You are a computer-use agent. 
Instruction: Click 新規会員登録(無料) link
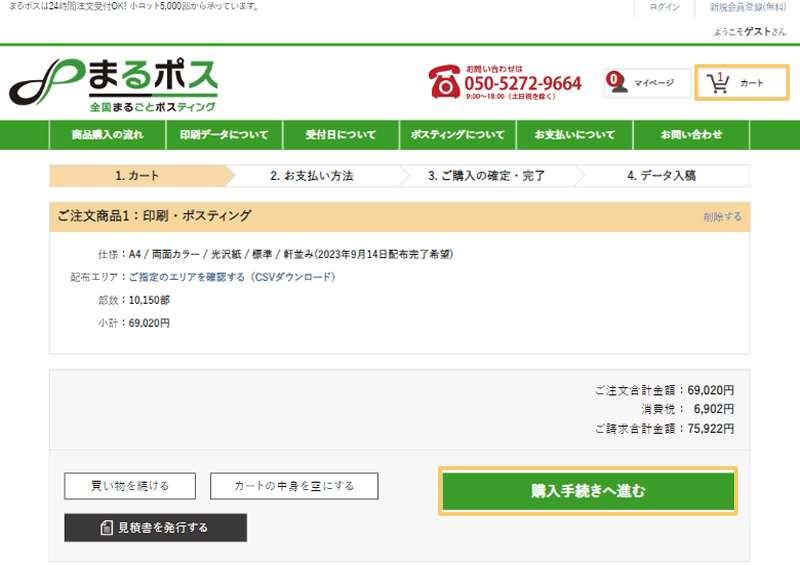point(748,7)
